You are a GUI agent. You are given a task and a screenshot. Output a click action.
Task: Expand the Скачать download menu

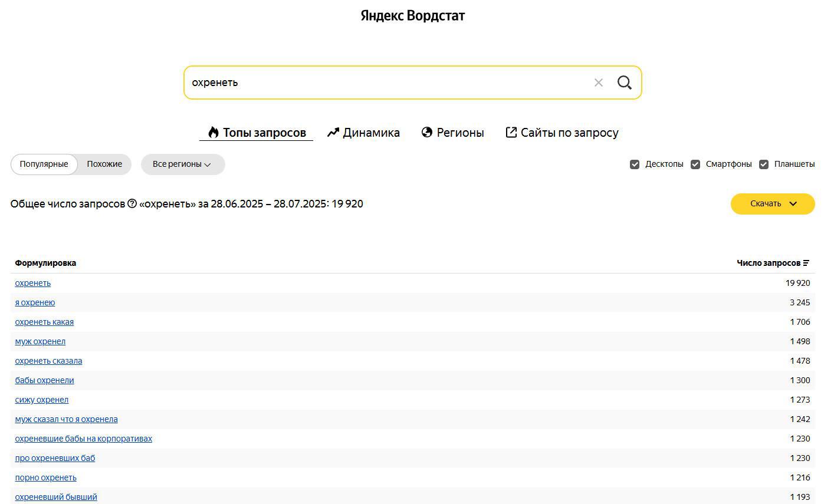click(x=772, y=204)
